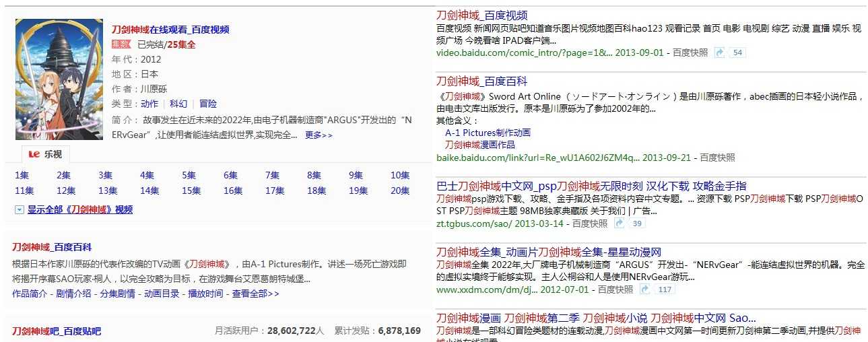This screenshot has width=868, height=342.
Task: Expand synopsis with 更多>> link
Action: pyautogui.click(x=319, y=135)
